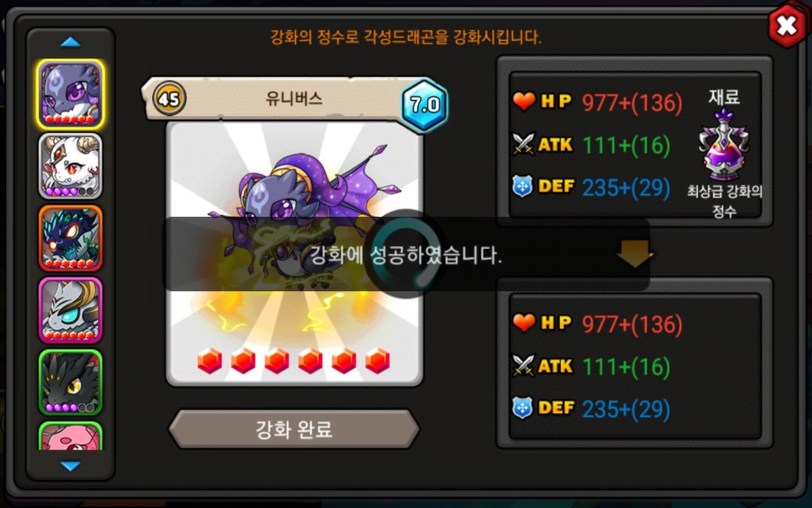This screenshot has height=508, width=812.
Task: Select the white horned dragon portrait
Action: (70, 167)
